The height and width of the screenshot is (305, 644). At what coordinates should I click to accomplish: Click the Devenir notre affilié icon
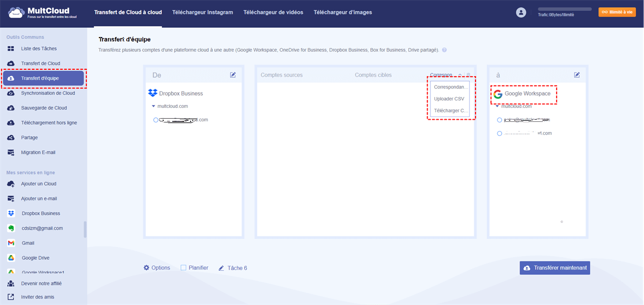11,283
